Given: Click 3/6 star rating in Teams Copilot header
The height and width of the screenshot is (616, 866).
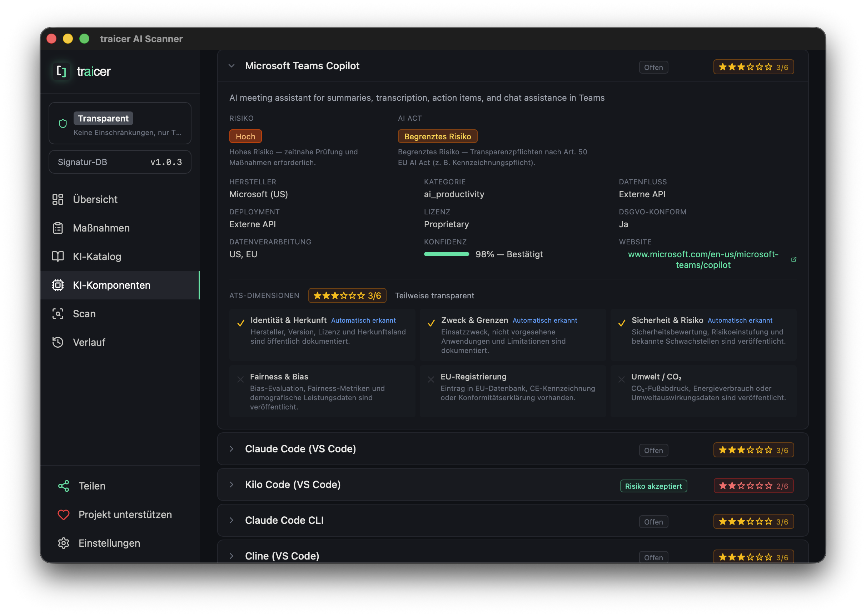Looking at the screenshot, I should coord(753,67).
